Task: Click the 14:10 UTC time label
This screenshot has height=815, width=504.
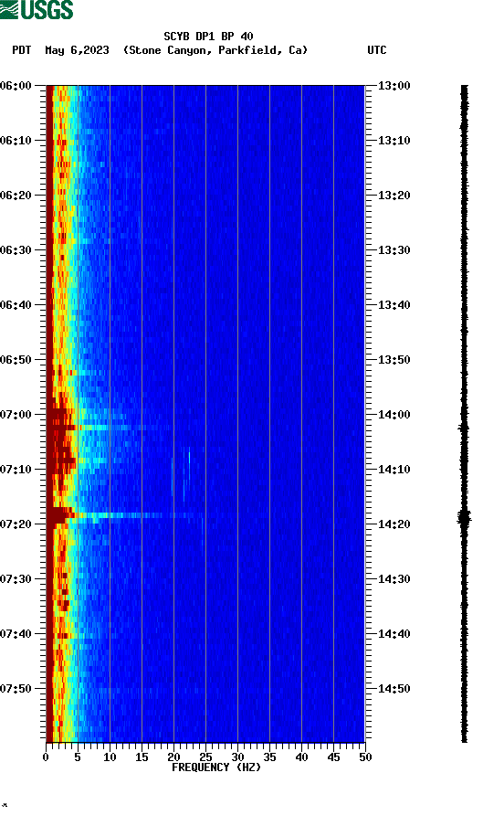Action: coord(394,470)
